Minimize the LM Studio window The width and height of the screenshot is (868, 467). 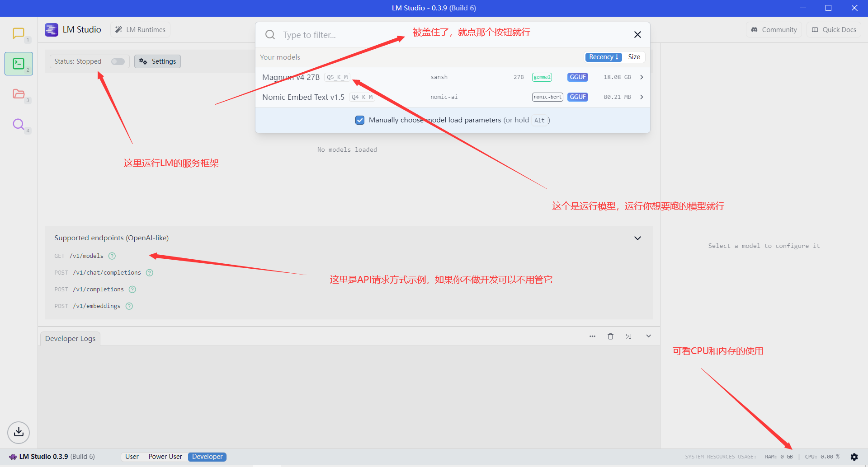803,8
